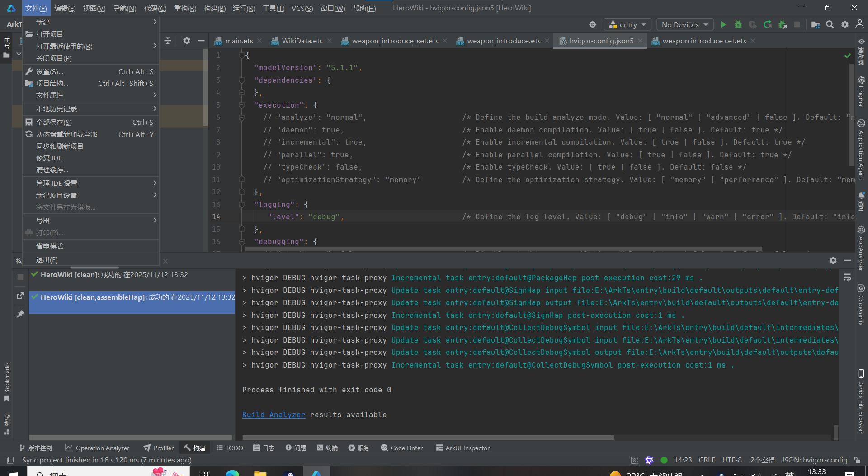Open IDE settings gear in top toolbar

tap(844, 24)
